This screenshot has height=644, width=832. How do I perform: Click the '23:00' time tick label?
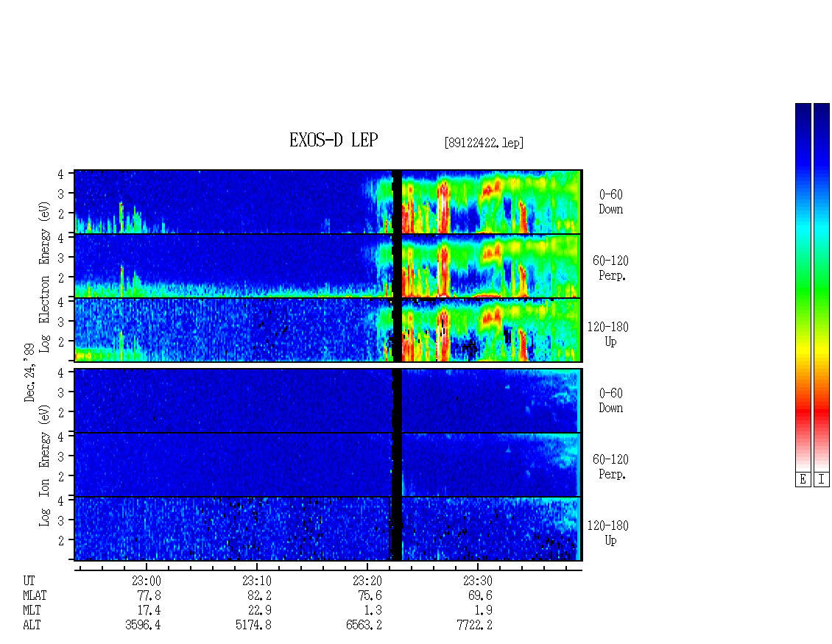click(x=147, y=581)
